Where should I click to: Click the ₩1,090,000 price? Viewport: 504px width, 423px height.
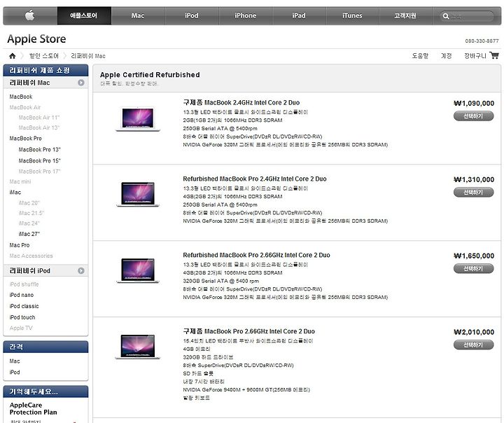[x=474, y=103]
